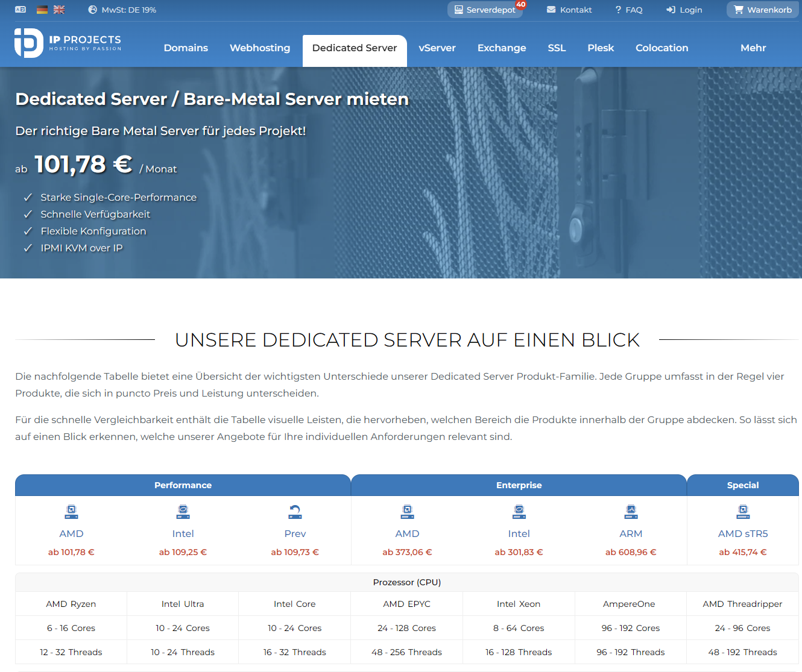
Task: Switch language to German flag
Action: (x=42, y=10)
